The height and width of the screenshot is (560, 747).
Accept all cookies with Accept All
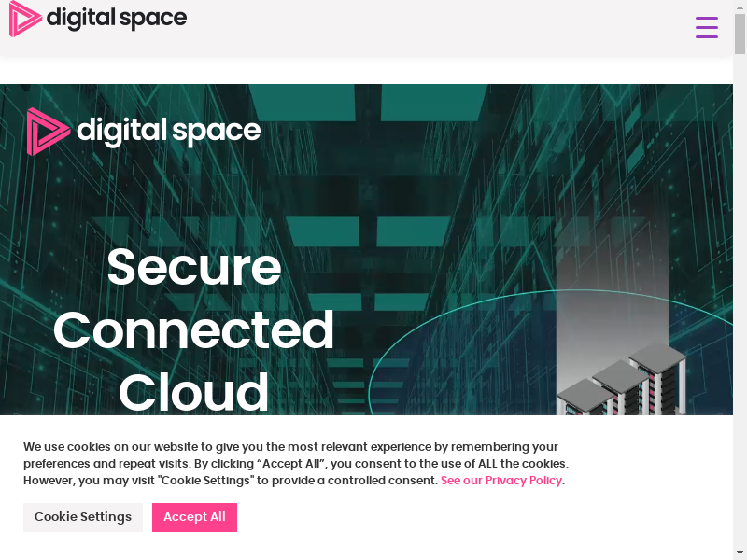pyautogui.click(x=194, y=517)
